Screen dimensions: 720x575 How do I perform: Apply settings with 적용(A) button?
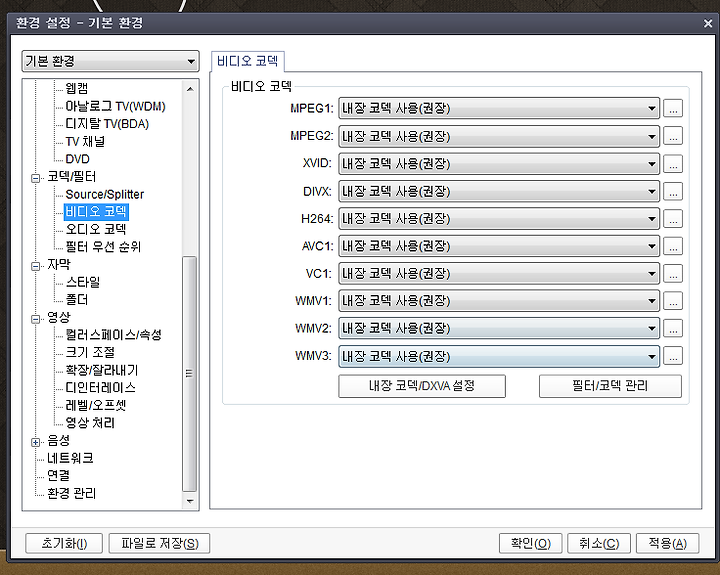pyautogui.click(x=668, y=544)
